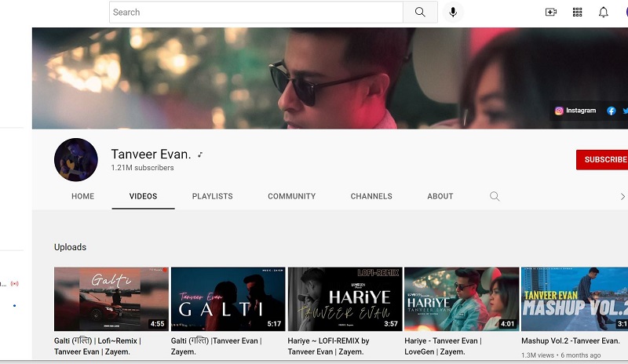Search within channel magnifier icon
The height and width of the screenshot is (364, 628).
pyautogui.click(x=495, y=196)
